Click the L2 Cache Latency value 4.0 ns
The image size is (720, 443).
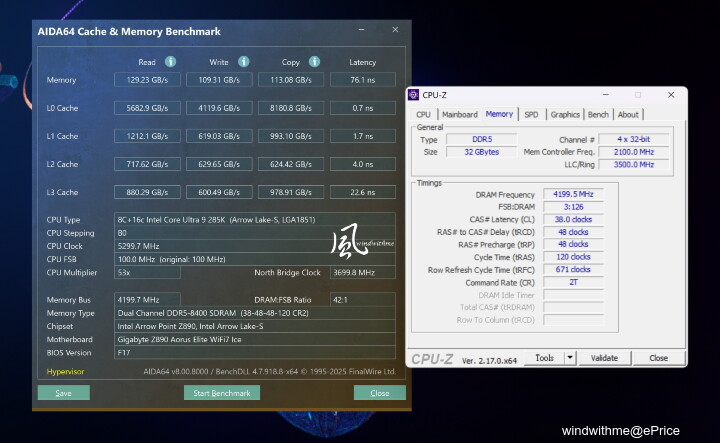[363, 164]
